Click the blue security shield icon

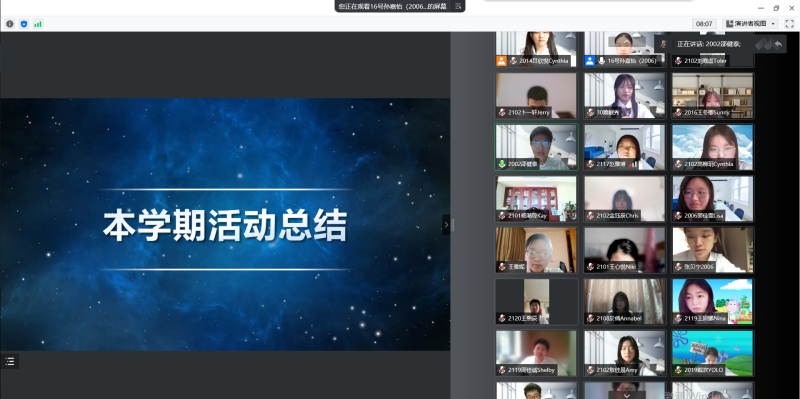tap(23, 24)
